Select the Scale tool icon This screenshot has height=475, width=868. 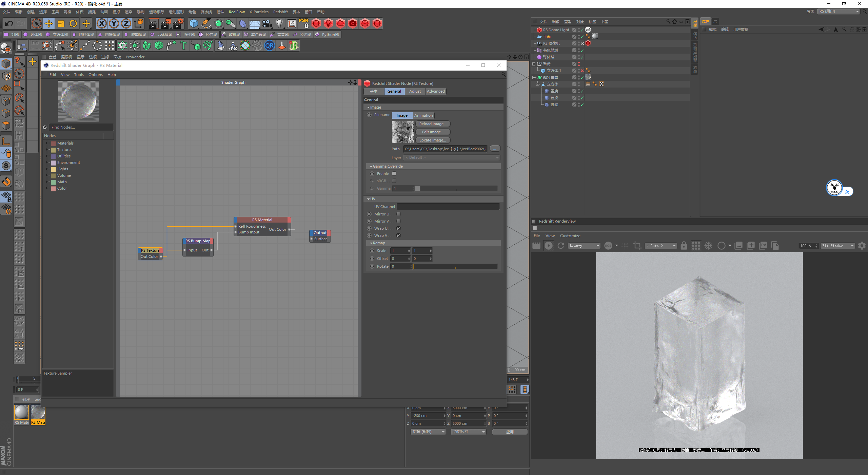click(x=61, y=23)
